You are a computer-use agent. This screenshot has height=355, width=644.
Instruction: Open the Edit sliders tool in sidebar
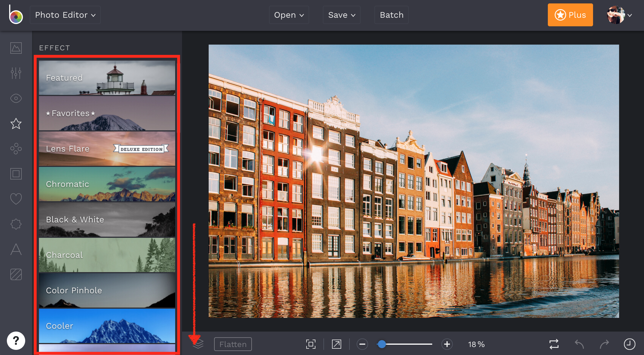(x=16, y=73)
